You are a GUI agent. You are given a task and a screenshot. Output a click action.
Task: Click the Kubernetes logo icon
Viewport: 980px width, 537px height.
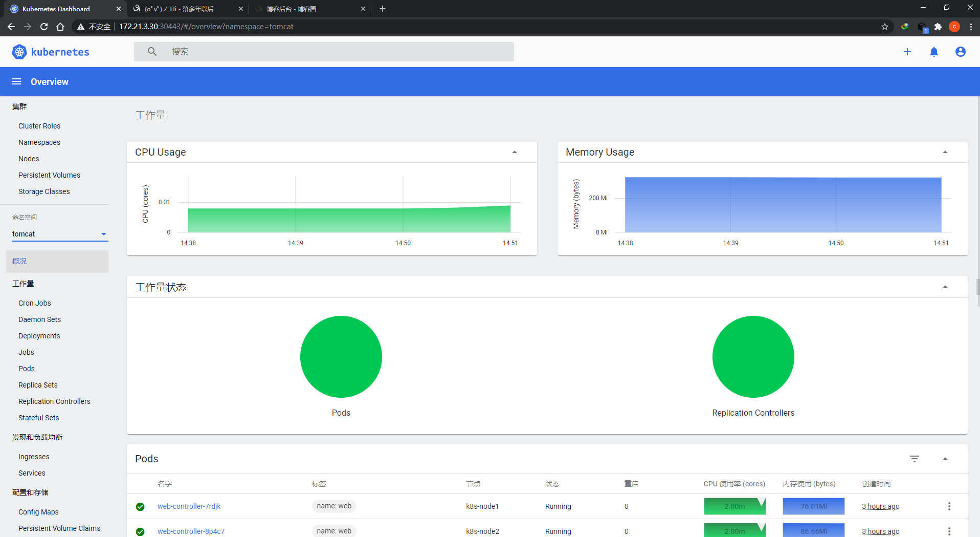coord(19,52)
